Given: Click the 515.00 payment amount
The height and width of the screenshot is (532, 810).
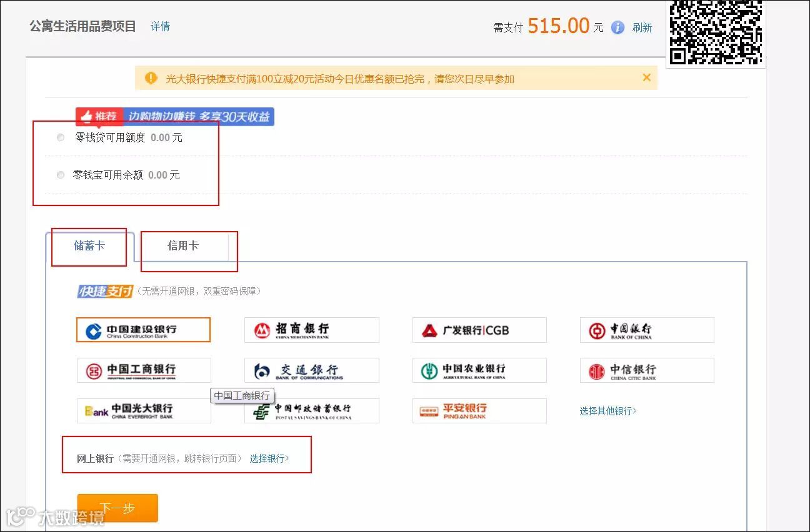Looking at the screenshot, I should coord(559,26).
